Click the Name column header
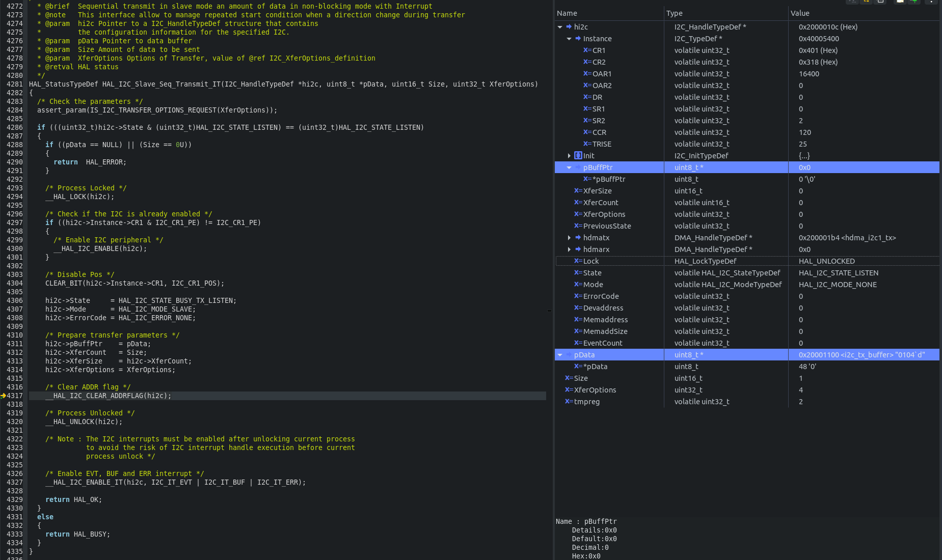The image size is (942, 560). [x=567, y=13]
